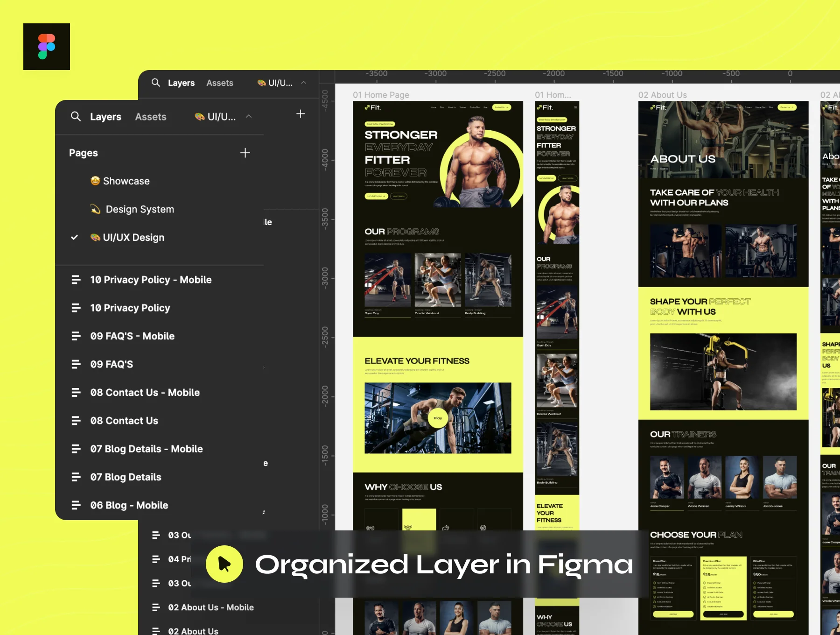Click yellow Contact Us button in Home Page header
This screenshot has height=635, width=840.
tap(502, 107)
